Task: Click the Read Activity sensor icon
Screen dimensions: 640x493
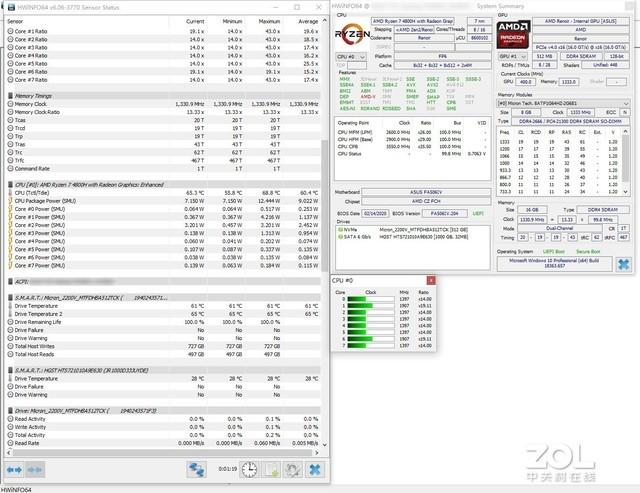Action: tap(11, 419)
